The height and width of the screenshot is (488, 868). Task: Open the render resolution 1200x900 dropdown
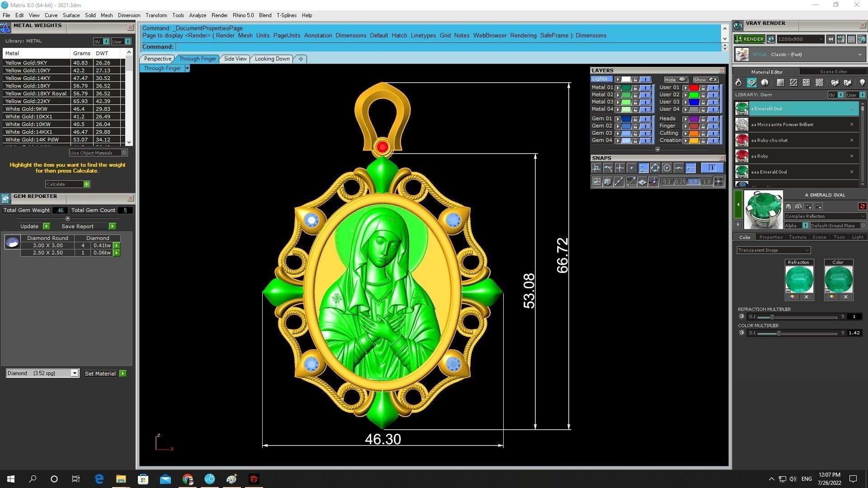coord(801,39)
